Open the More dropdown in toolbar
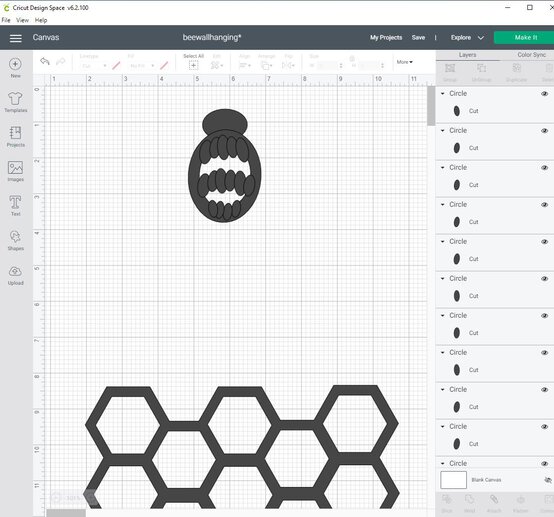The height and width of the screenshot is (517, 554). click(x=405, y=62)
